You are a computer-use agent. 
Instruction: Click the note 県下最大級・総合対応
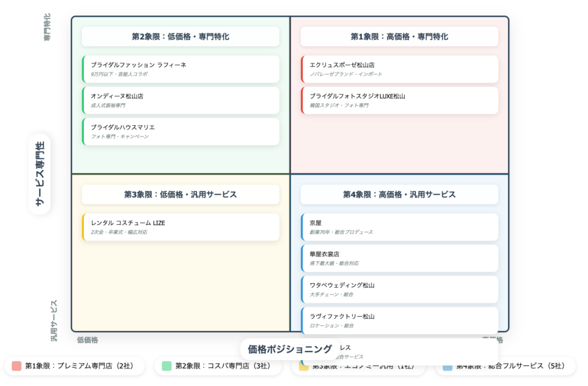(334, 263)
